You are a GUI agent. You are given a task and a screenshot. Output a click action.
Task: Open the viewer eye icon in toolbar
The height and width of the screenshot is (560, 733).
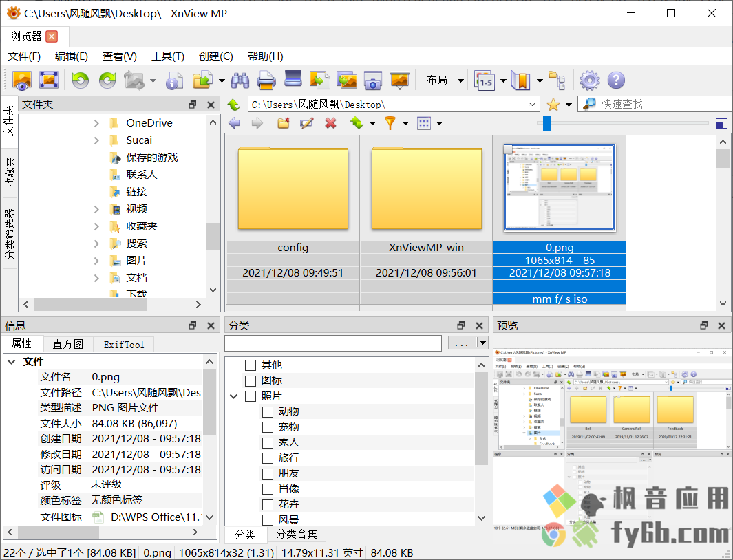click(x=22, y=80)
